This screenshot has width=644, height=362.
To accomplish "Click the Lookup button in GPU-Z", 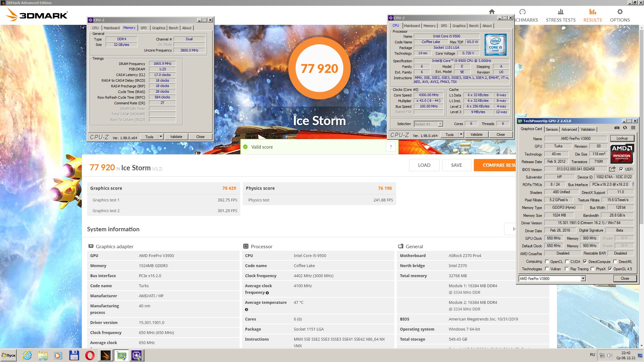I will coord(622,138).
